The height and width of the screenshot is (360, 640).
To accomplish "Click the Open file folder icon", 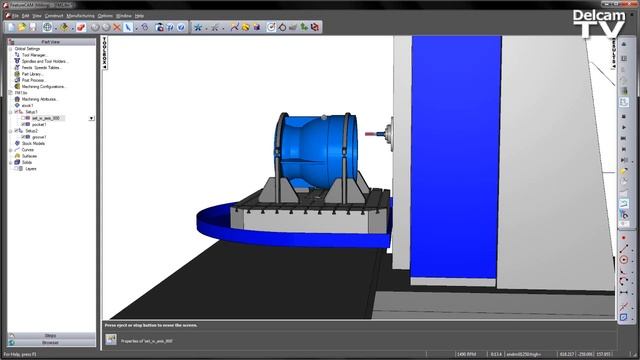I will point(22,27).
